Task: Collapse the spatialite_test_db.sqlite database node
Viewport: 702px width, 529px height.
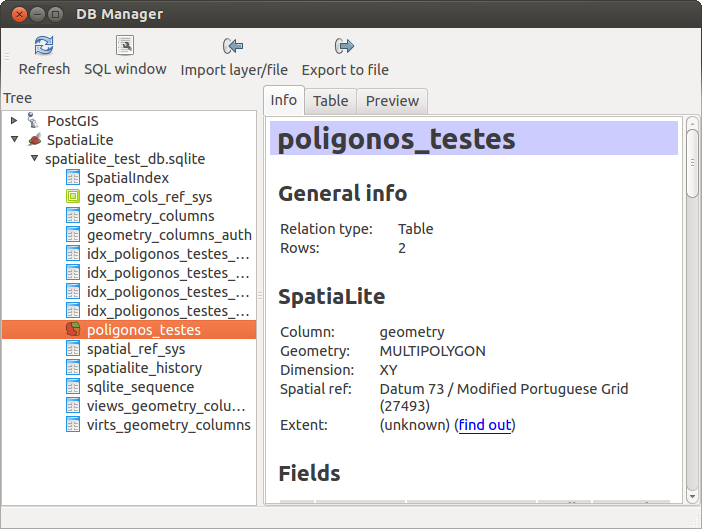Action: (x=35, y=159)
